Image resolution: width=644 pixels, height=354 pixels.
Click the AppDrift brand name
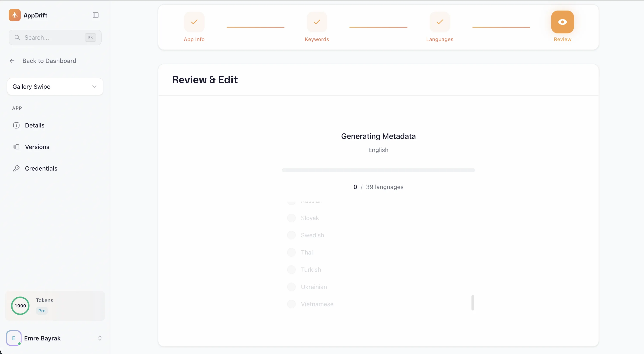[36, 16]
